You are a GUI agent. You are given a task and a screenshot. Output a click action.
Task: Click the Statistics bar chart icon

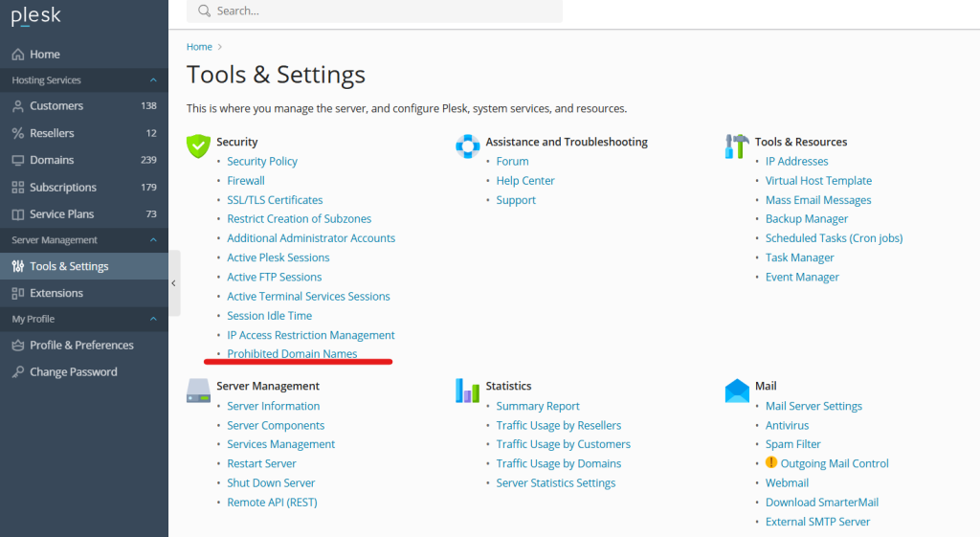click(467, 391)
